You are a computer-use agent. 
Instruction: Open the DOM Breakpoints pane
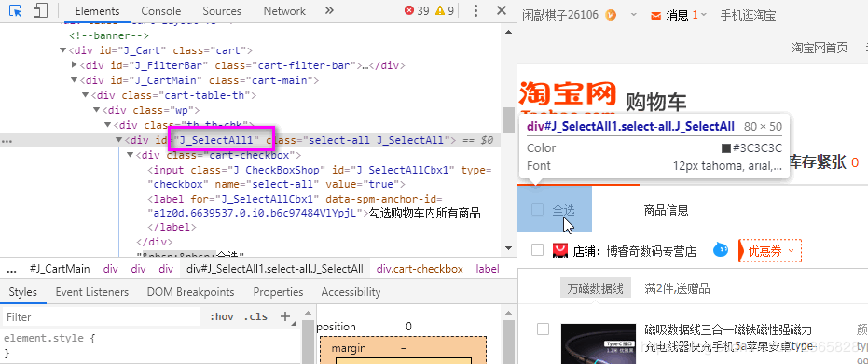(x=190, y=292)
